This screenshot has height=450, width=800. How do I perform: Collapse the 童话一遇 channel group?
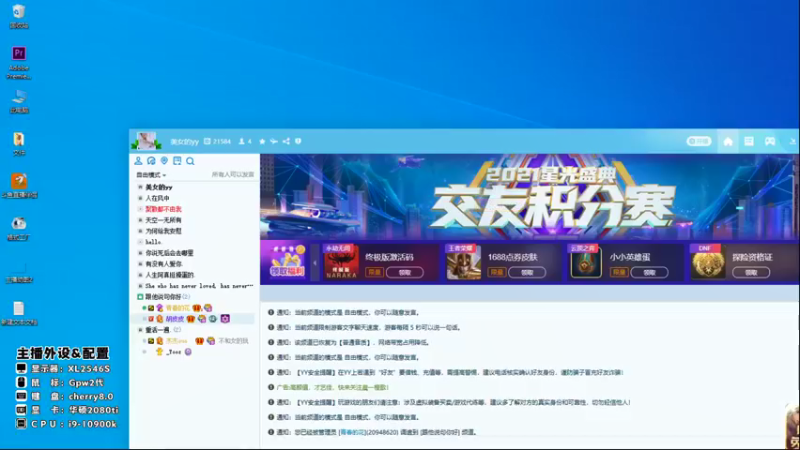140,330
